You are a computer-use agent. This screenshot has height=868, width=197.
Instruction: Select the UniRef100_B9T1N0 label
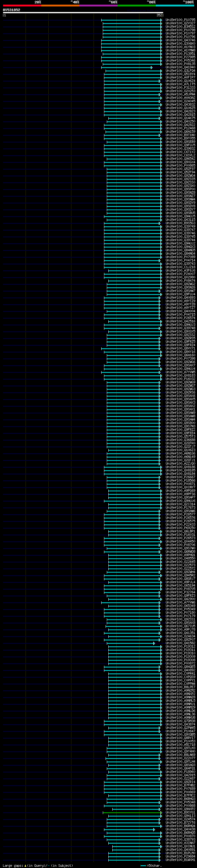180,135
